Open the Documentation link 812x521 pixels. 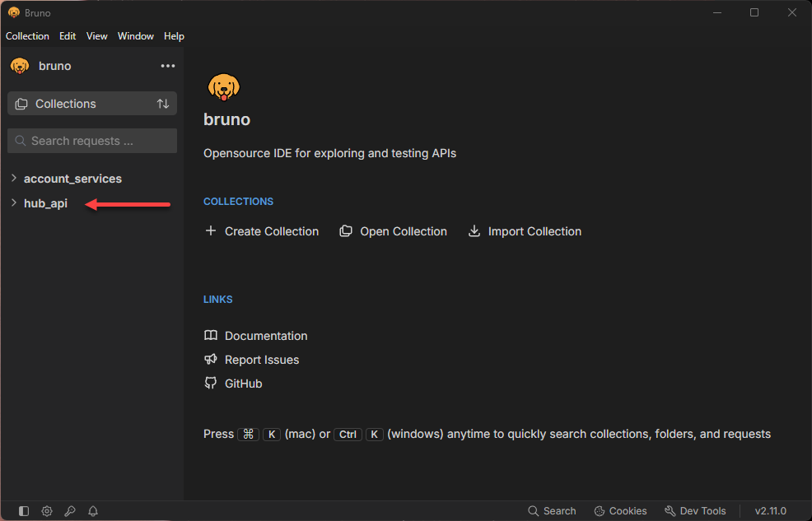tap(256, 336)
